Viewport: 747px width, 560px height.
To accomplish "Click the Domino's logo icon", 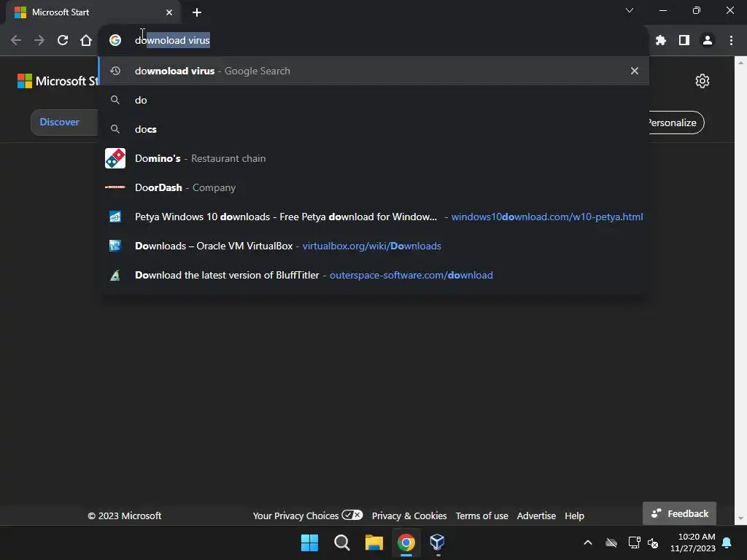I will (x=115, y=158).
